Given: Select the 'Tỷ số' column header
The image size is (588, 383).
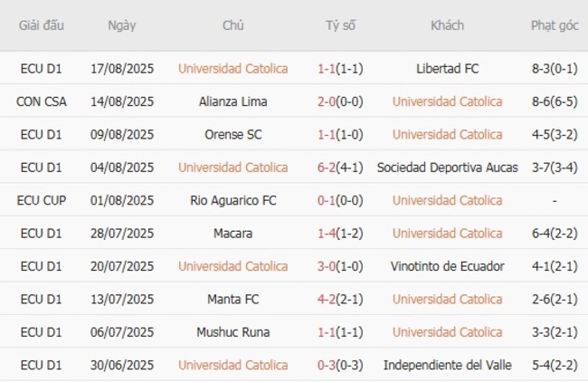Looking at the screenshot, I should coord(340,25).
